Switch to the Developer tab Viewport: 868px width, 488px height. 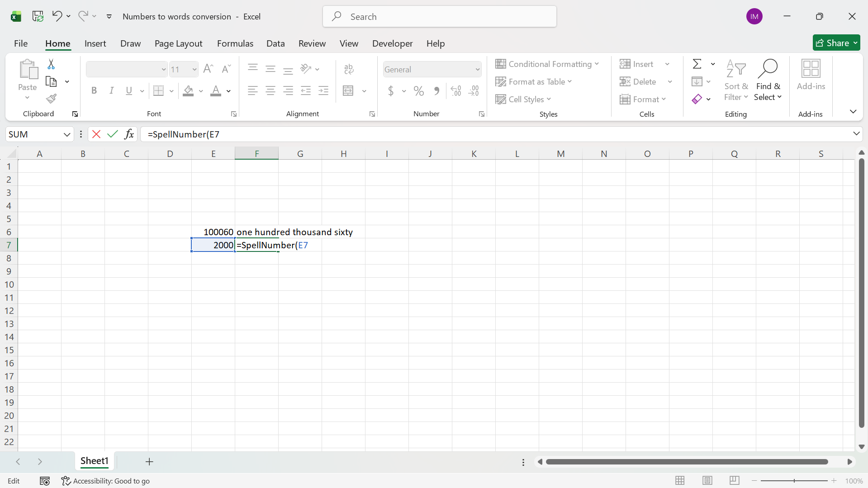[x=393, y=43]
